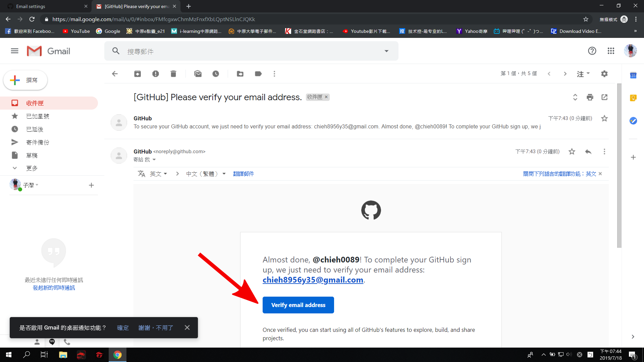The height and width of the screenshot is (362, 644).
Task: Click Verify email address button
Action: (298, 305)
